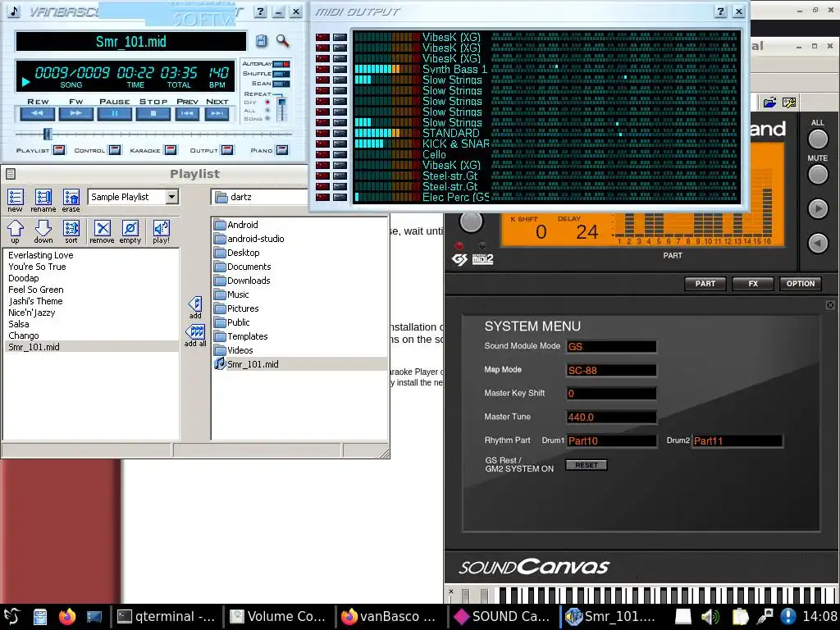Click the RESET button in System Menu
840x630 pixels.
pos(586,465)
